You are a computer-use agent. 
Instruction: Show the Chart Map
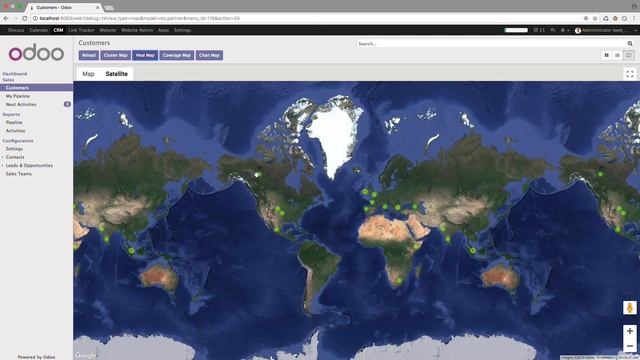(x=209, y=55)
